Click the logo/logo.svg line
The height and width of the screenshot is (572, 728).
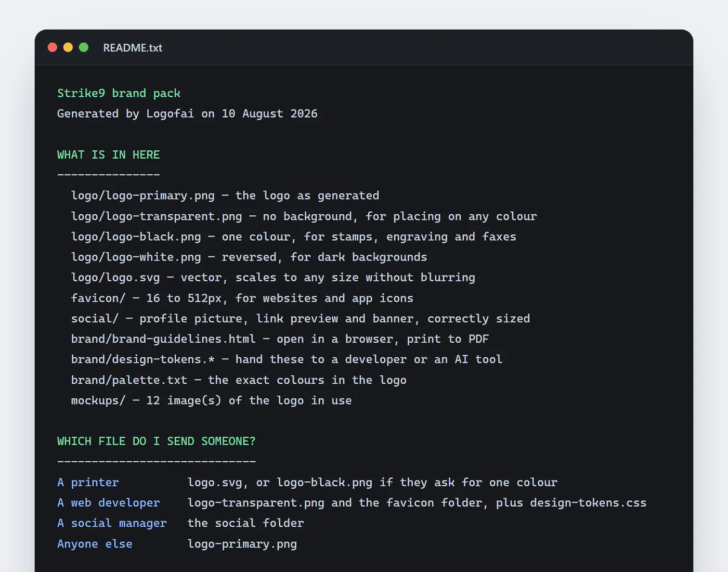click(x=273, y=277)
